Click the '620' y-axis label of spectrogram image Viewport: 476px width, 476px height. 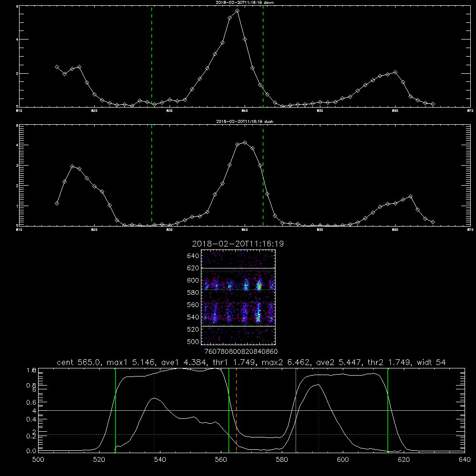193,268
